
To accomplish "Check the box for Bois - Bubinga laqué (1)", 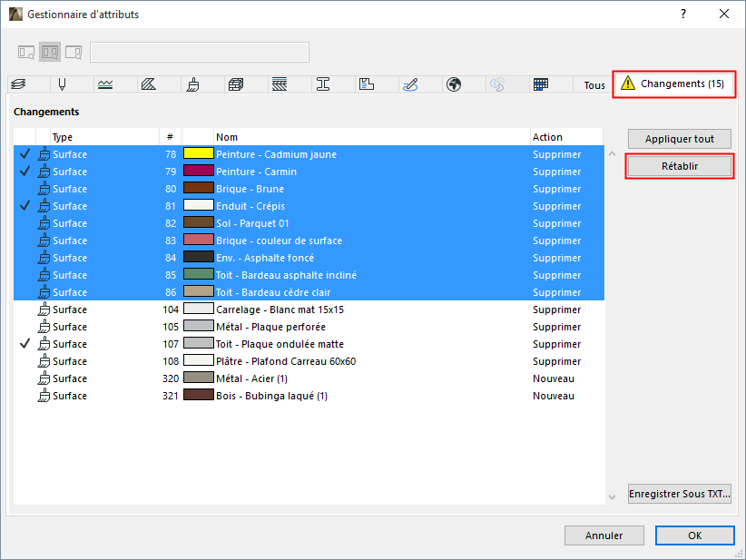I will 25,396.
